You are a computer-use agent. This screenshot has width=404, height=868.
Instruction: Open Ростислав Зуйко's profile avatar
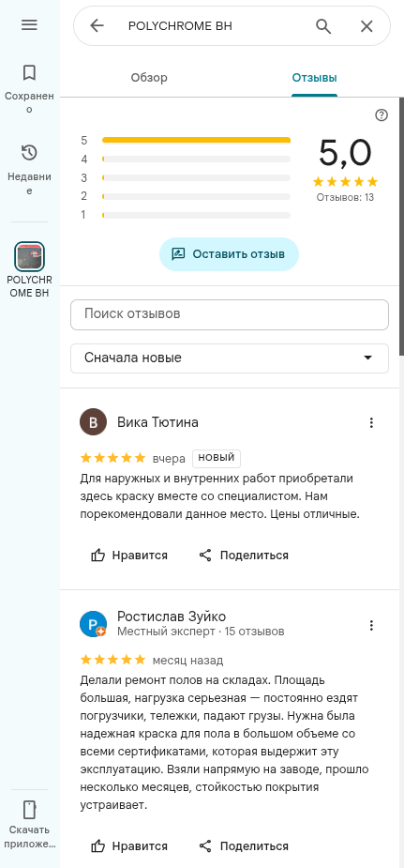[94, 624]
